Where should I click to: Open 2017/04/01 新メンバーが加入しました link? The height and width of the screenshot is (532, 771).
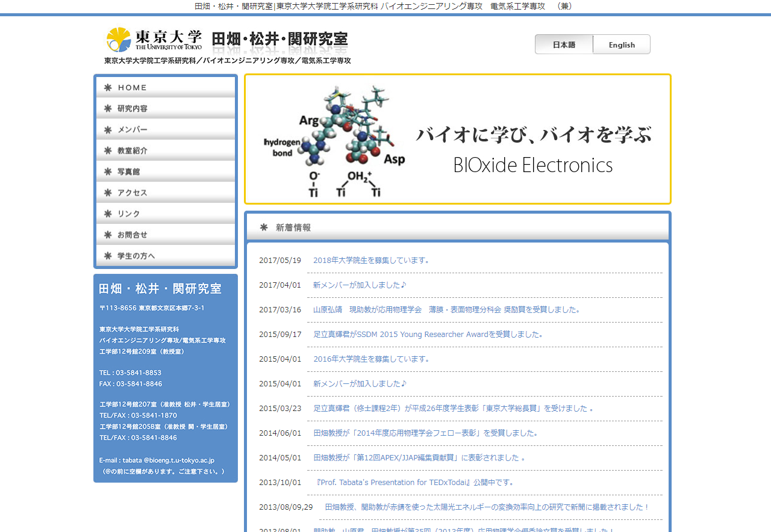click(x=360, y=285)
